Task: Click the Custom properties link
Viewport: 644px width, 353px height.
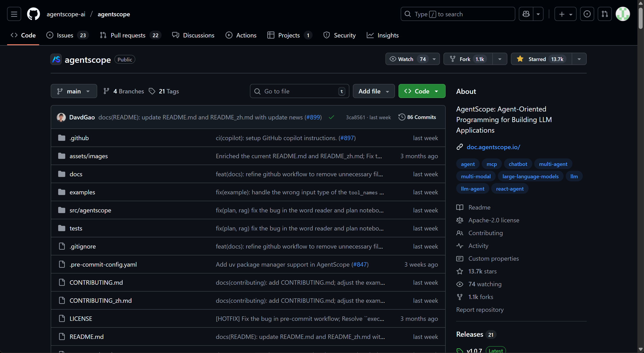Action: (493, 258)
